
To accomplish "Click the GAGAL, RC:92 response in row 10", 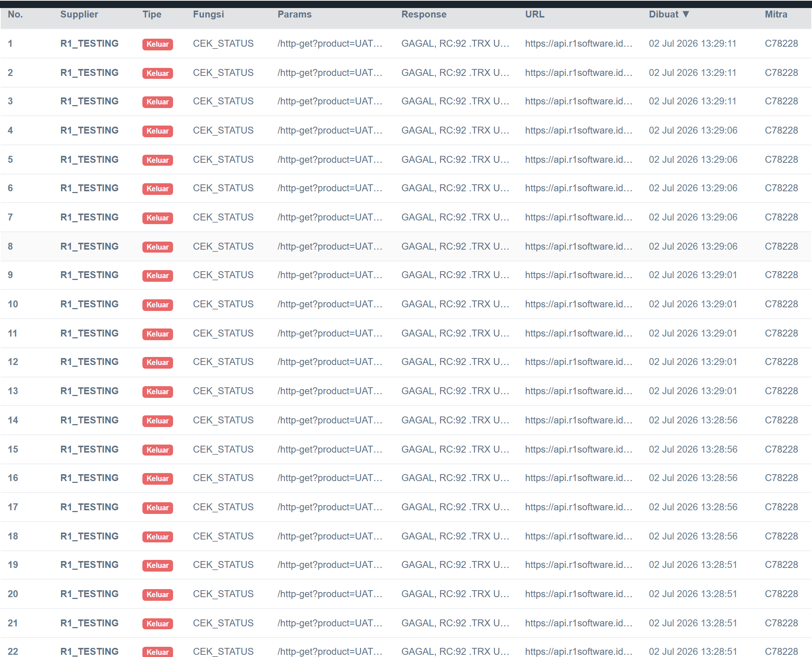I will (455, 304).
